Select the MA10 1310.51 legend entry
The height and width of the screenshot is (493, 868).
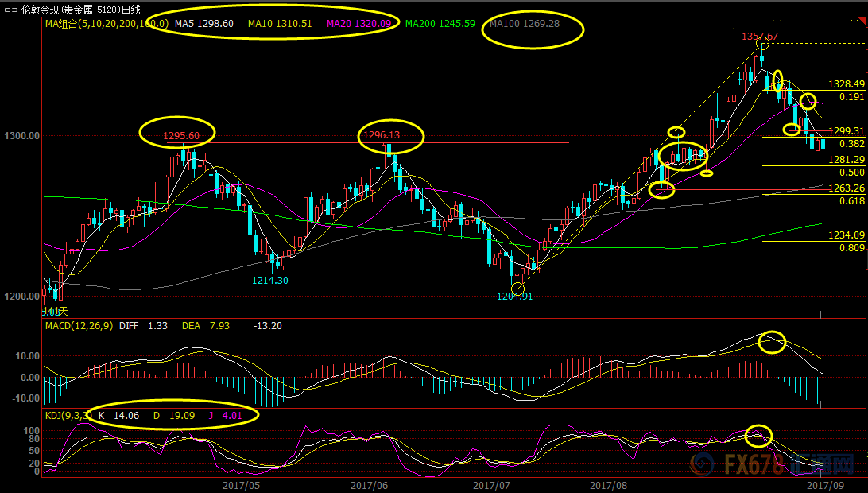tap(279, 24)
